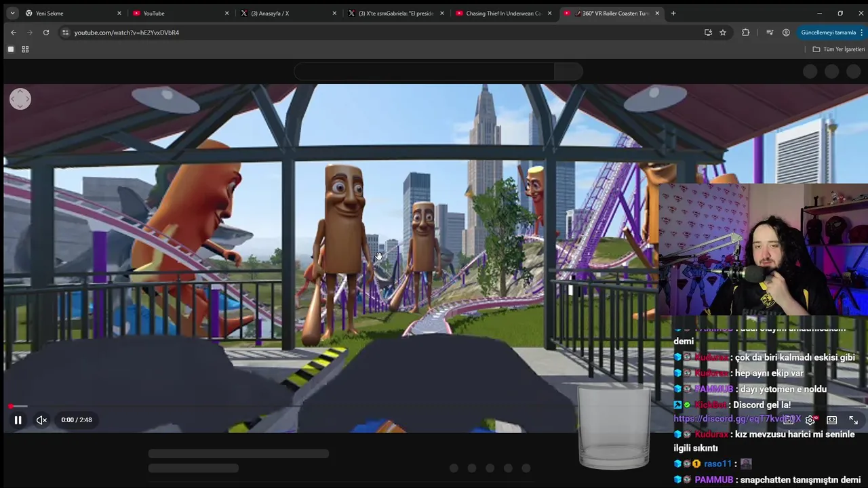Viewport: 868px width, 488px height.
Task: Open the extensions puzzle icon
Action: point(746,33)
